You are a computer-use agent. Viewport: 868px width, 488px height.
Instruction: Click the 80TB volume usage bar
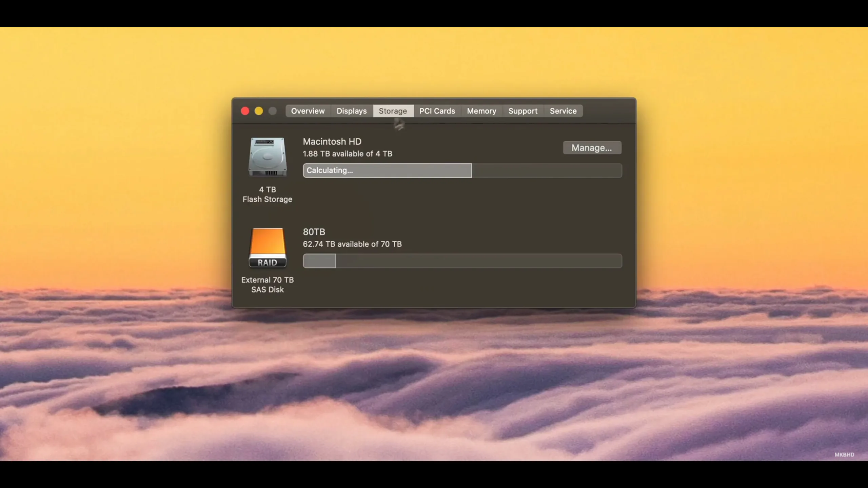point(462,261)
